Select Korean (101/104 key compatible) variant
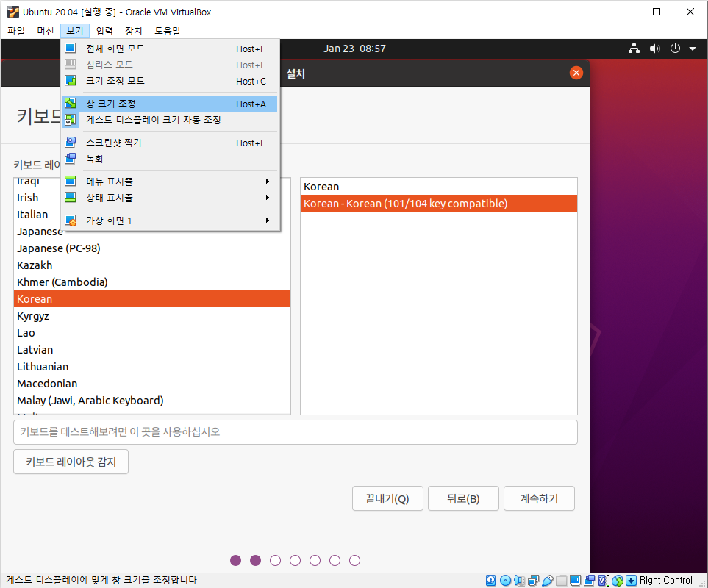Viewport: 708px width, 588px height. point(438,204)
